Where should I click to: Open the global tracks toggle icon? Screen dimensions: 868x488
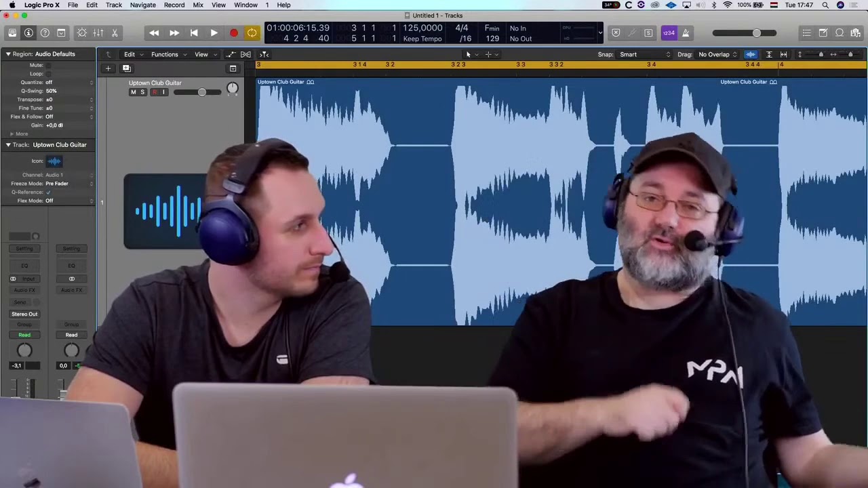click(233, 68)
